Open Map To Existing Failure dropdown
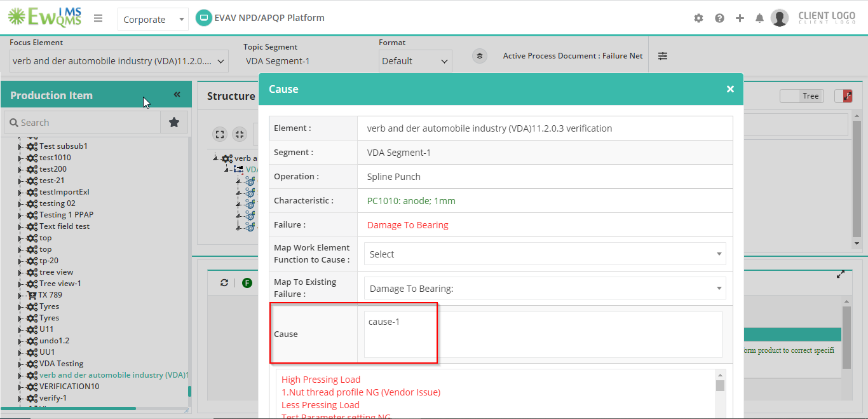Image resolution: width=868 pixels, height=419 pixels. (545, 289)
